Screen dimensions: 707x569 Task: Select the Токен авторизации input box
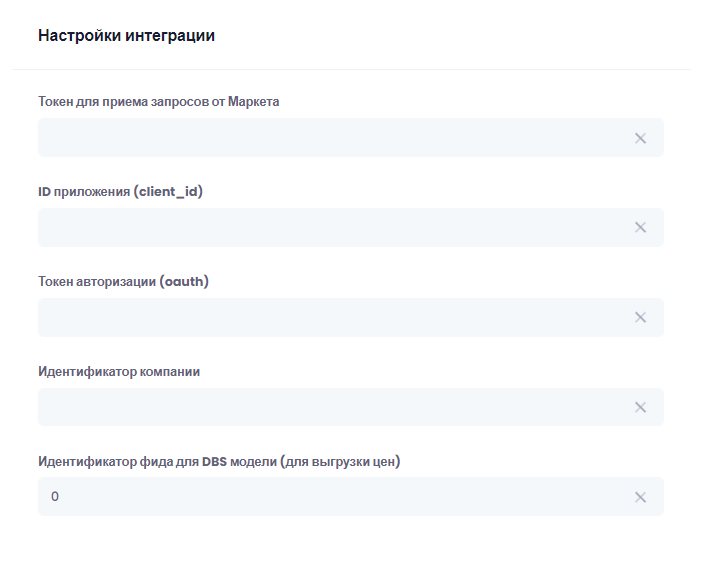[330, 318]
